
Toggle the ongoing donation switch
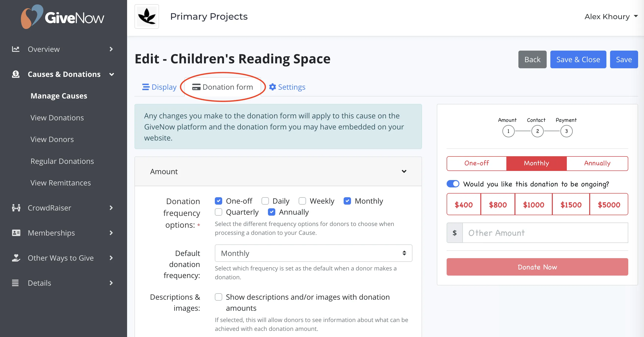pyautogui.click(x=453, y=184)
